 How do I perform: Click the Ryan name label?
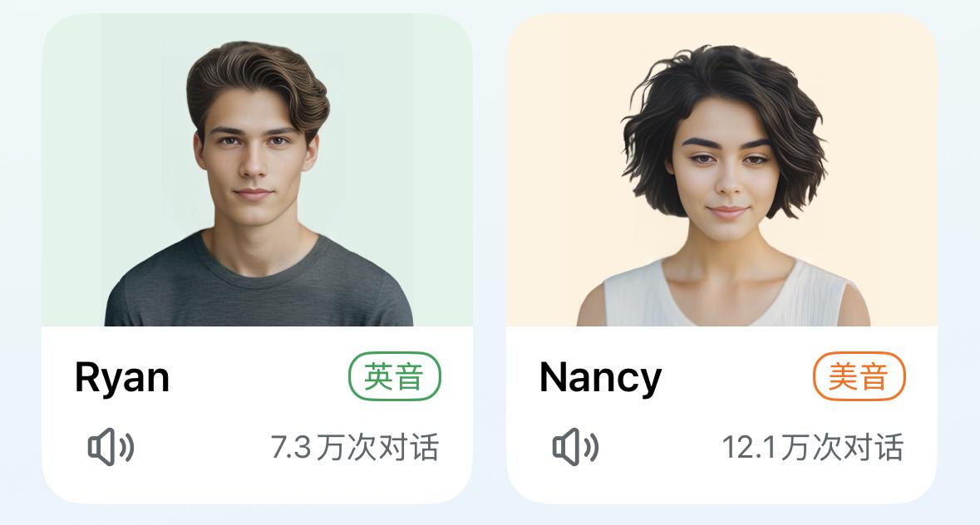pyautogui.click(x=122, y=378)
